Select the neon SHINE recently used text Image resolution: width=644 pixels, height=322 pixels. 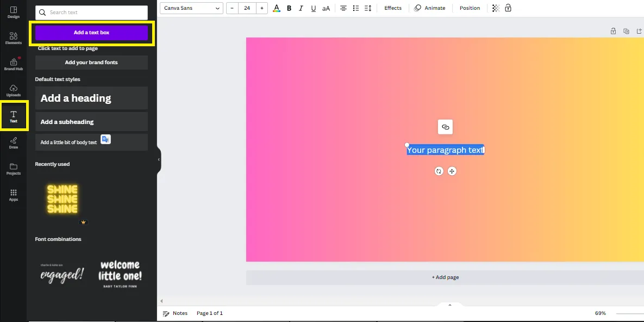62,199
